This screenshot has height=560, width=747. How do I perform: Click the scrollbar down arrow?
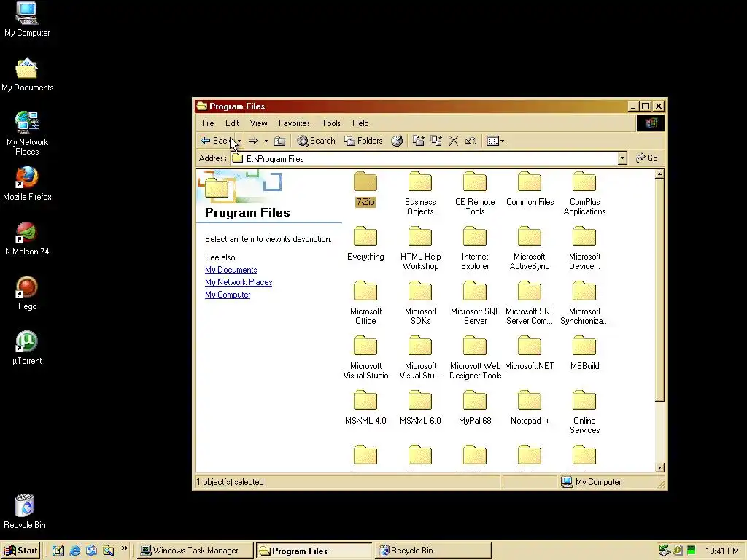[x=659, y=467]
